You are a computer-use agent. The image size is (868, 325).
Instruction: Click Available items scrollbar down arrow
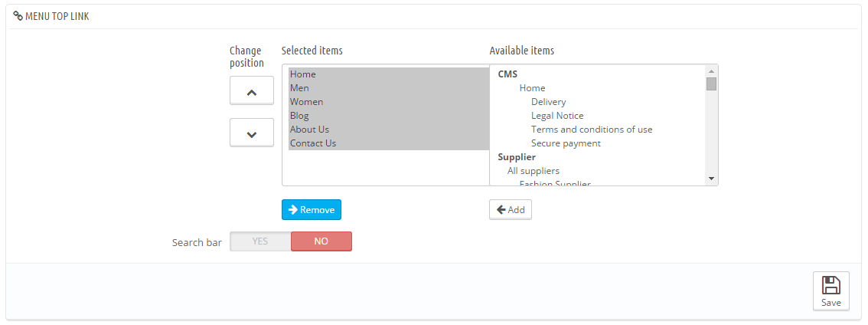pos(711,179)
